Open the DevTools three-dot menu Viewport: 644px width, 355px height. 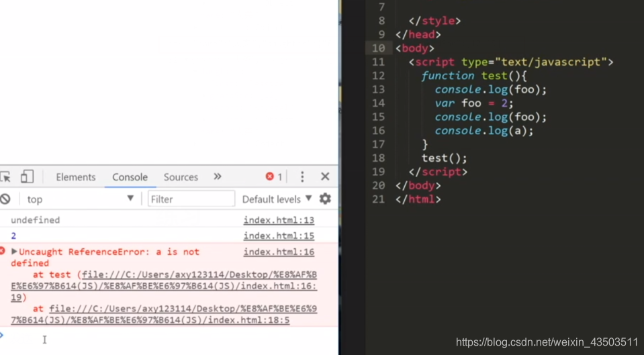click(302, 176)
